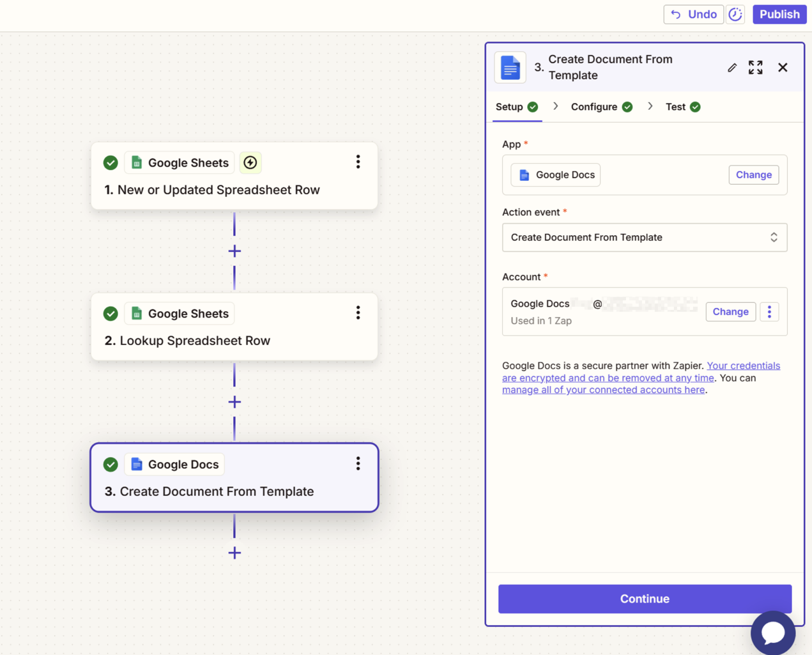Image resolution: width=812 pixels, height=655 pixels.
Task: Click the Google Docs app chip
Action: point(556,175)
